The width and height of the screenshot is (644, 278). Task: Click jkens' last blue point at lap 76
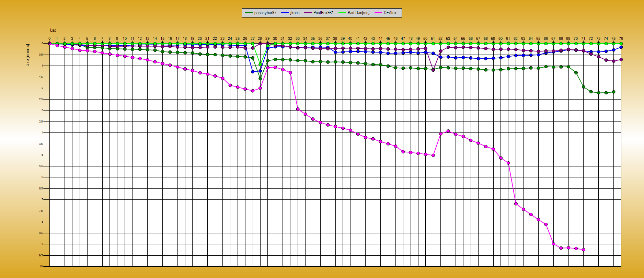(x=621, y=47)
